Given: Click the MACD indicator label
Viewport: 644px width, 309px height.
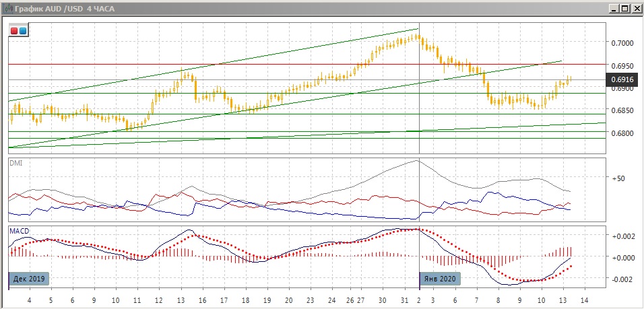Looking at the screenshot, I should click(x=20, y=231).
